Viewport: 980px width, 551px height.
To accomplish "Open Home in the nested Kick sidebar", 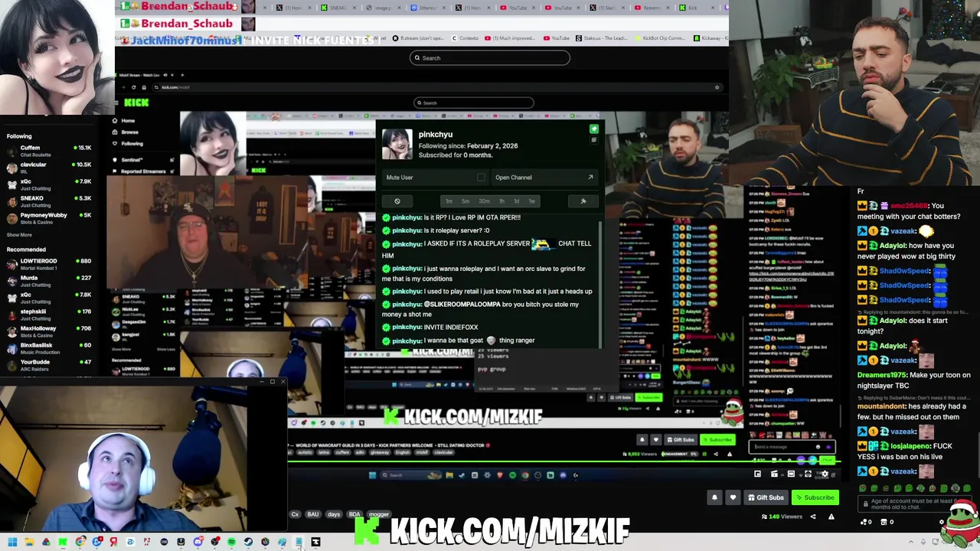I will pyautogui.click(x=123, y=121).
